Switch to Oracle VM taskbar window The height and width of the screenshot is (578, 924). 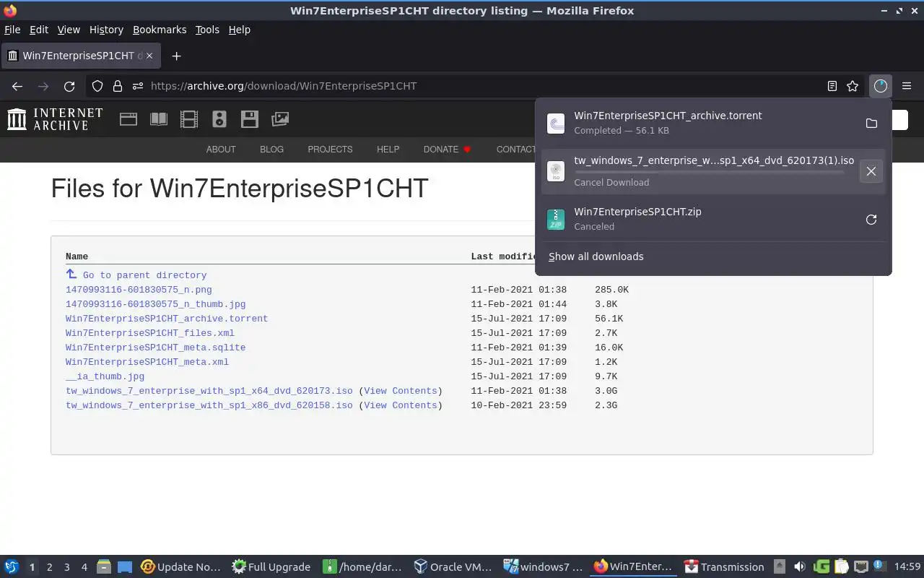453,567
